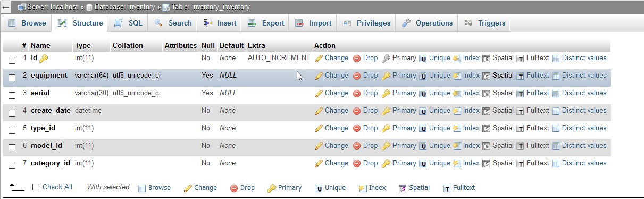The image size is (644, 199).
Task: Open the Triggers tab
Action: [x=484, y=23]
